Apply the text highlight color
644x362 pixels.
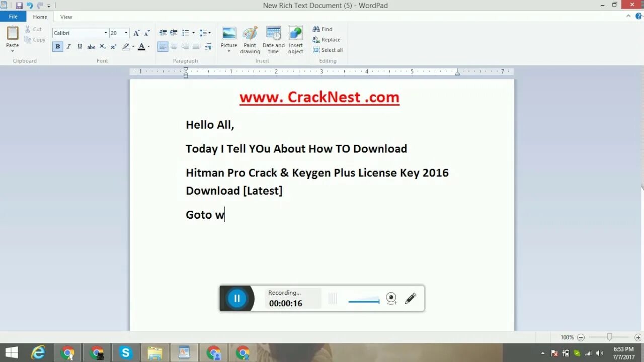click(x=126, y=47)
